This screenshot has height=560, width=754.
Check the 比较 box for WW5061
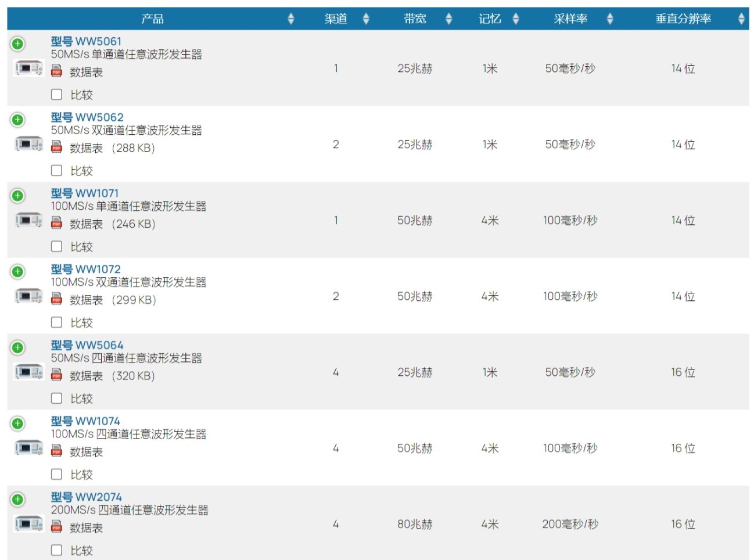coord(56,94)
